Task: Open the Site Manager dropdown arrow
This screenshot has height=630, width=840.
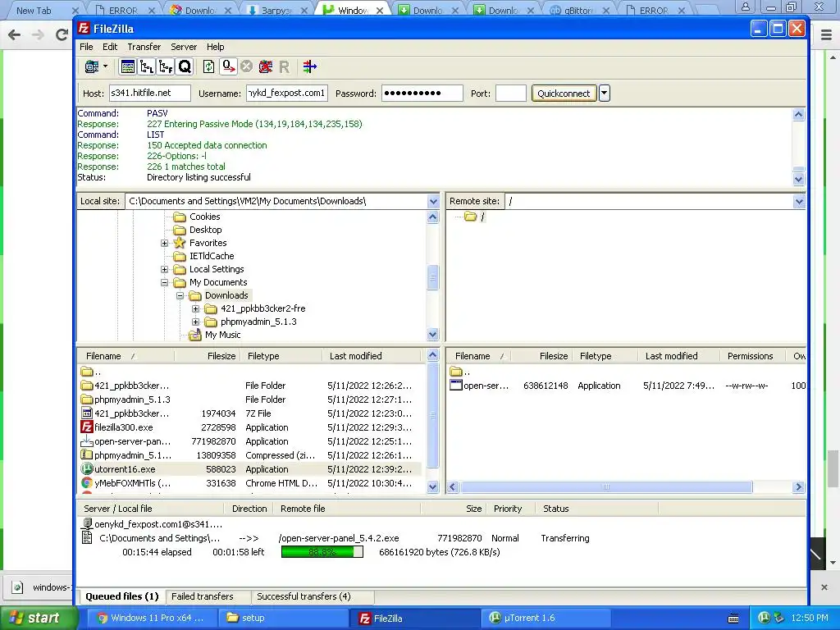Action: (x=106, y=66)
